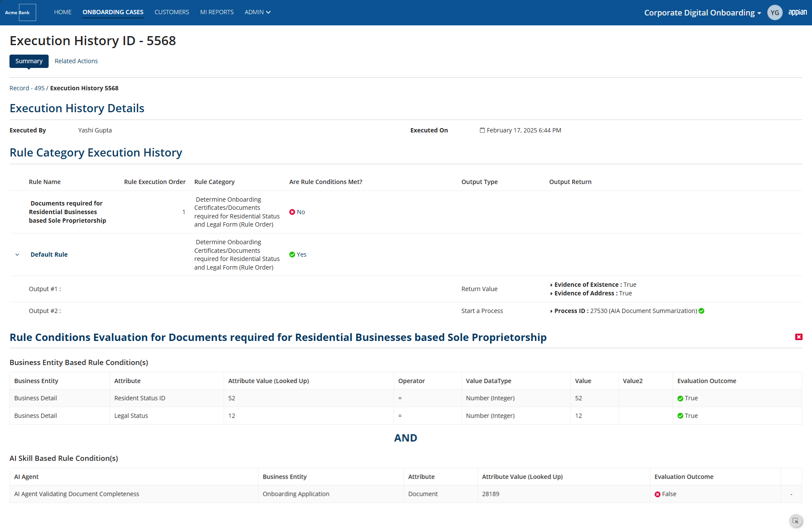The image size is (812, 531).
Task: Click the Output #1 label
Action: 45,289
